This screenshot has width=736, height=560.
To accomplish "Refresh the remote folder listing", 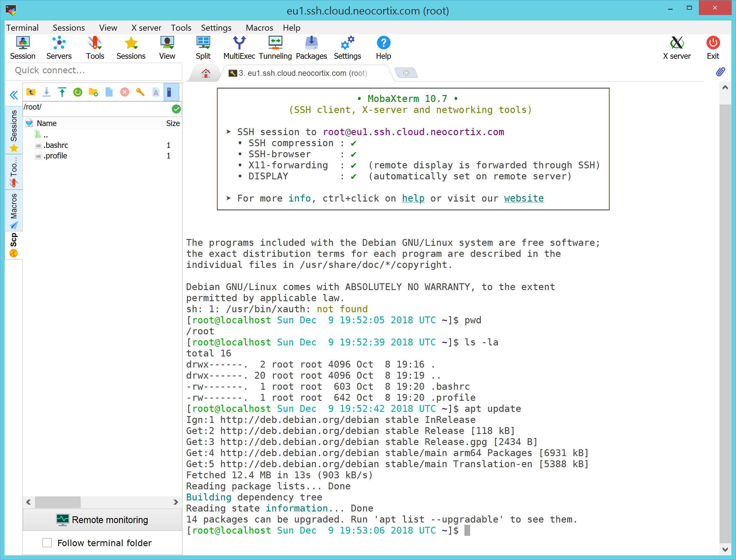I will [x=78, y=92].
